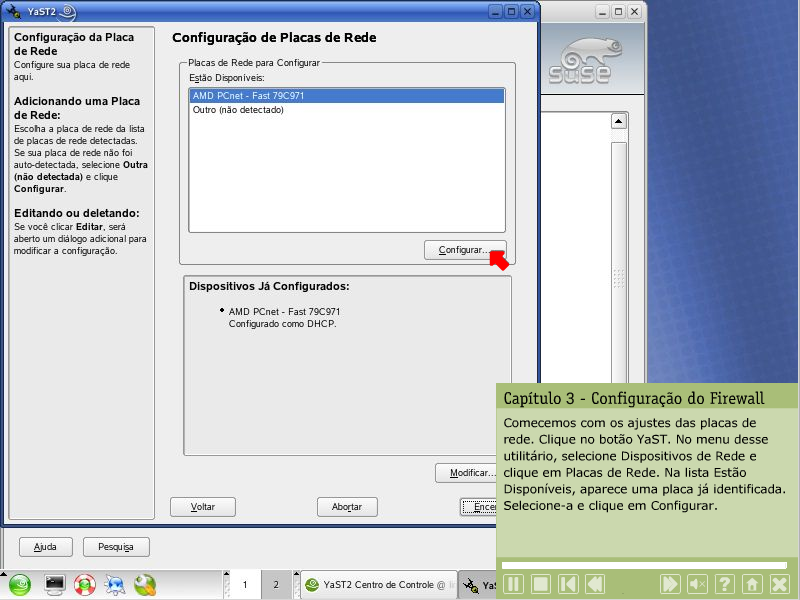The width and height of the screenshot is (800, 600).
Task: Click the Abortar button
Action: click(346, 507)
